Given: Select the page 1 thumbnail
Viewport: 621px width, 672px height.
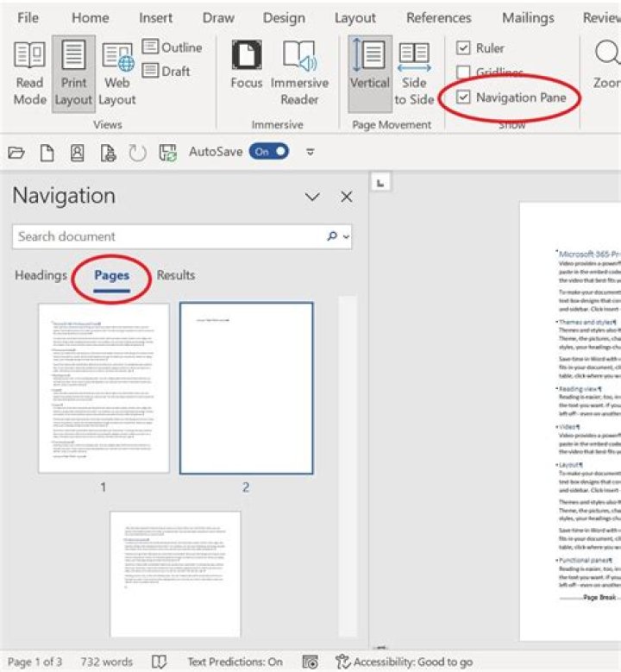Looking at the screenshot, I should click(x=103, y=388).
